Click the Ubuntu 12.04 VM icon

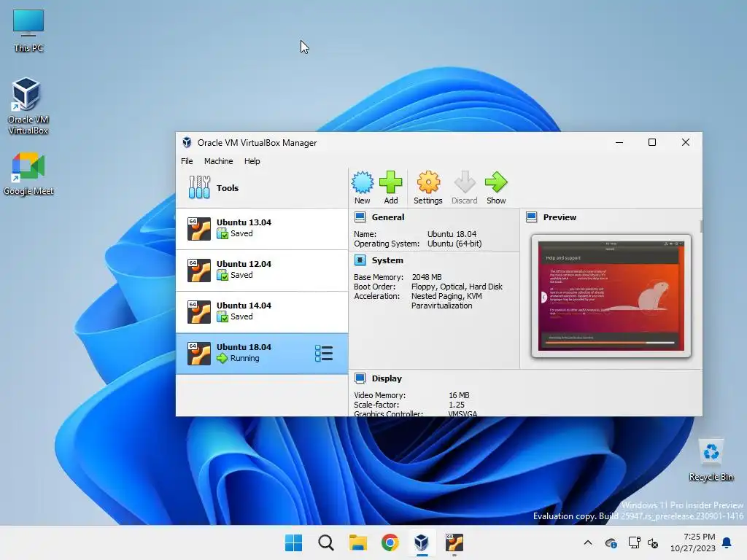198,270
